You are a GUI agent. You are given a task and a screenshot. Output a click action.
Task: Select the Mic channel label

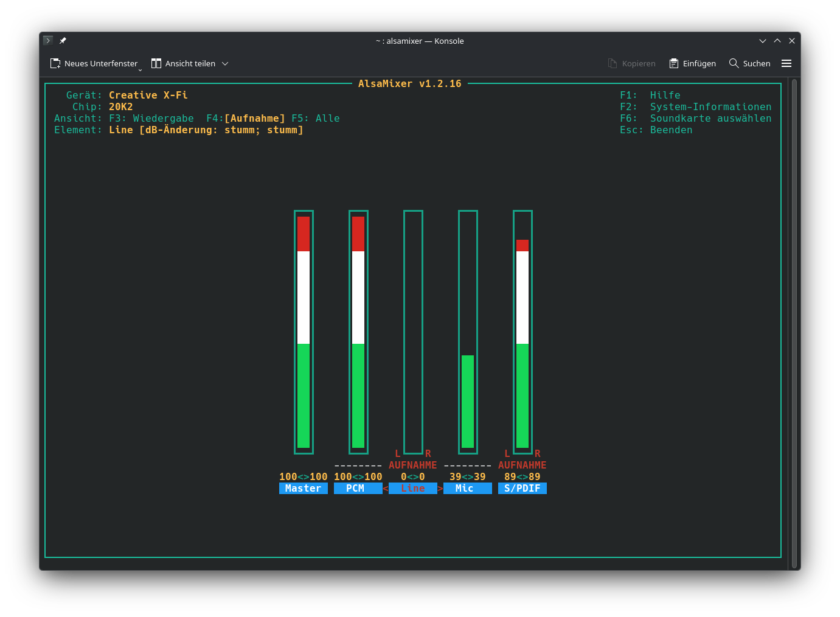(x=468, y=489)
